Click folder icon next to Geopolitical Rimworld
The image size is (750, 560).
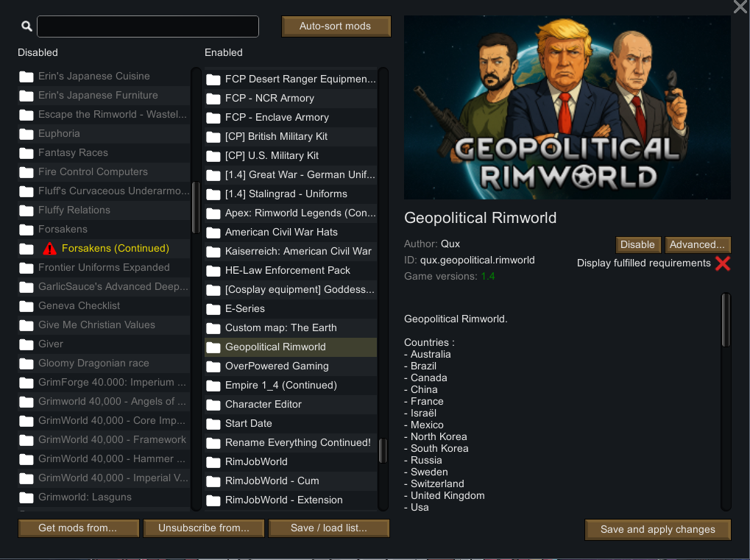(213, 347)
